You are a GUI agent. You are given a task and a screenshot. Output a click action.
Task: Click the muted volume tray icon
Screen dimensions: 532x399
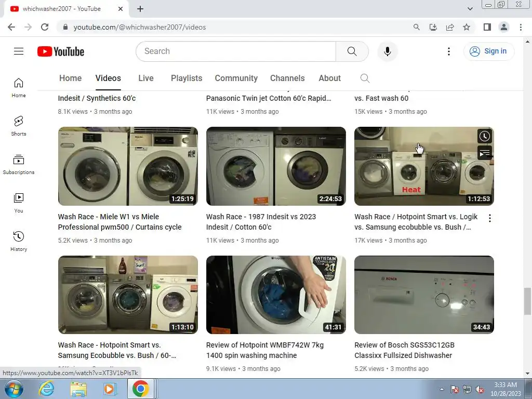(x=480, y=390)
